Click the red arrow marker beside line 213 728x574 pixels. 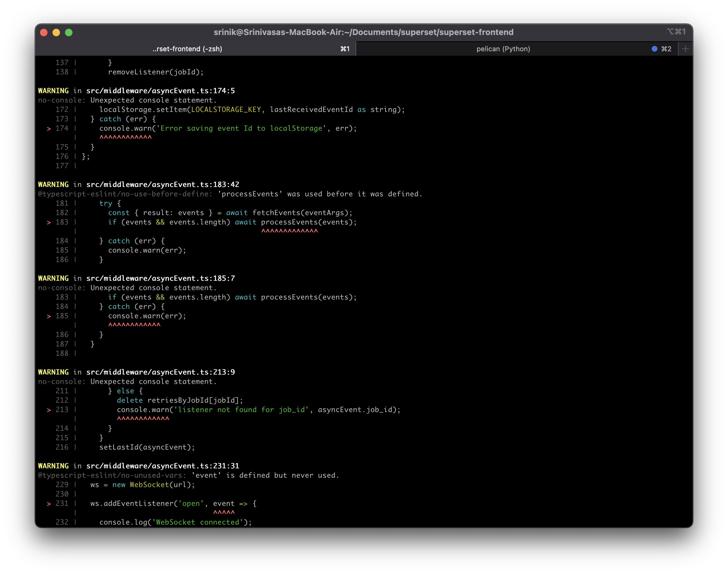pos(49,410)
